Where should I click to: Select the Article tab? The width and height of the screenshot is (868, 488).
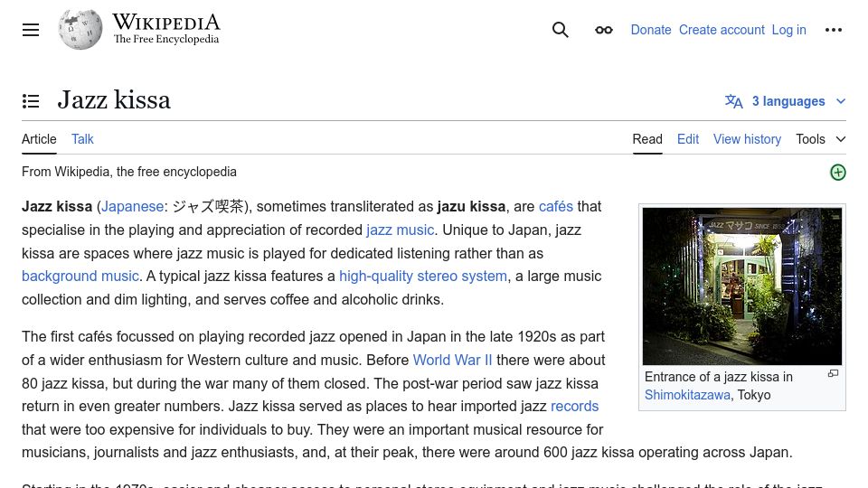click(x=39, y=139)
